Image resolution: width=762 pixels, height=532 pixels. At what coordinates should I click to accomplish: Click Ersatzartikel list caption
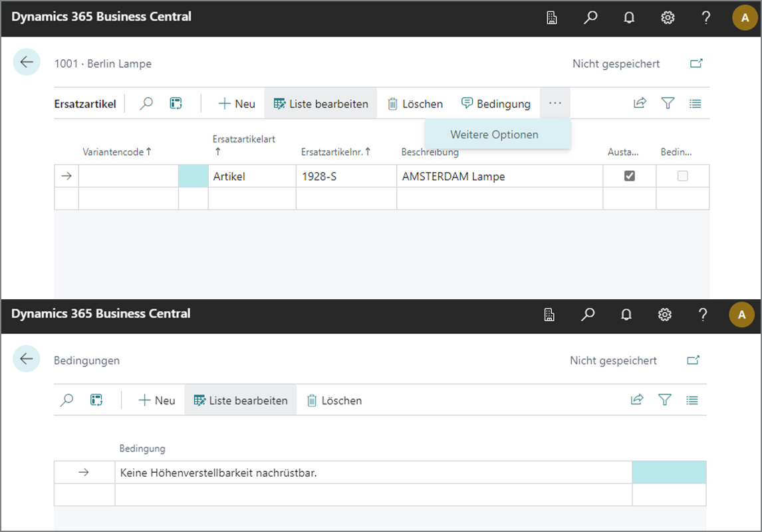[x=85, y=104]
